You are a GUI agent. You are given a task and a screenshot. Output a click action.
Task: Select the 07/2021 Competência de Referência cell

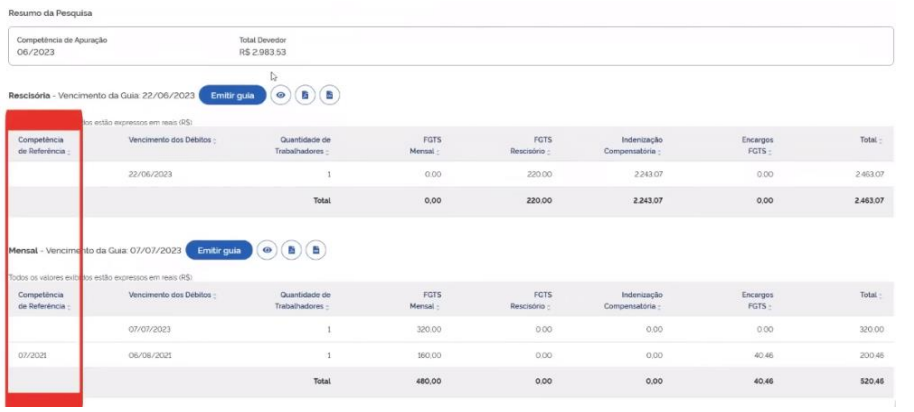pos(32,355)
